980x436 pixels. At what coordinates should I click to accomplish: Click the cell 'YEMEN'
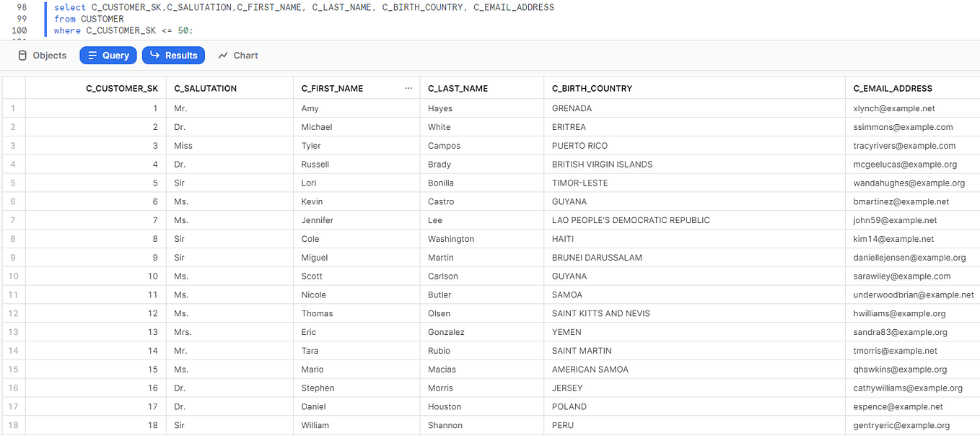click(566, 333)
